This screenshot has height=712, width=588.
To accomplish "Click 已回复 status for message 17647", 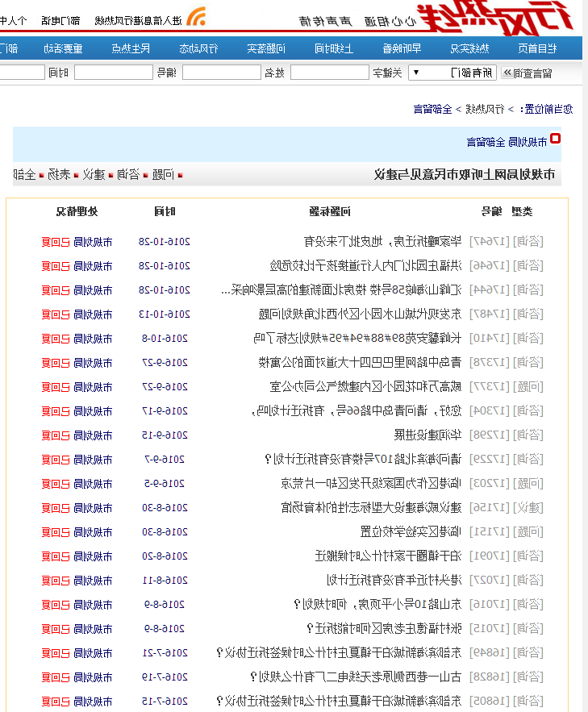I will 56,242.
